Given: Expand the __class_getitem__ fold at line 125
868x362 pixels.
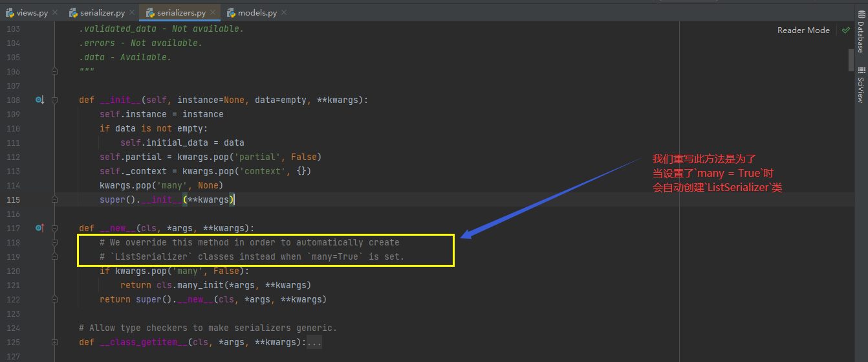Looking at the screenshot, I should tap(55, 342).
